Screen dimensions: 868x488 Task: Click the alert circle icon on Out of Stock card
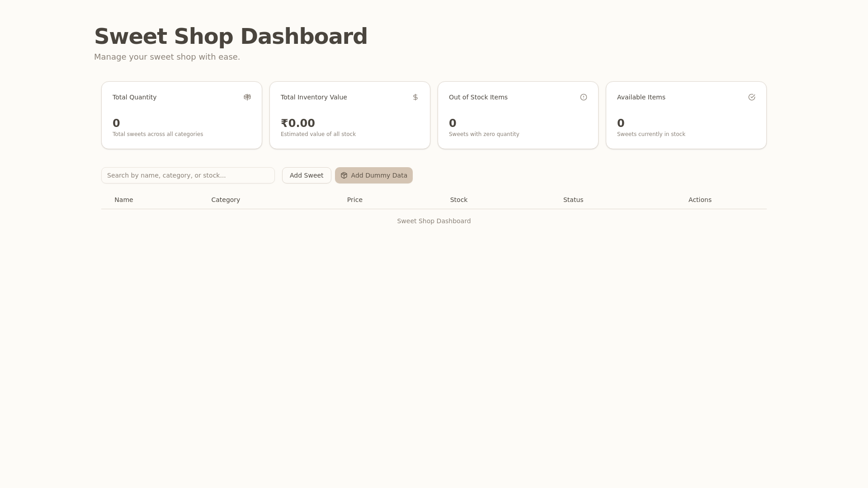click(x=584, y=97)
